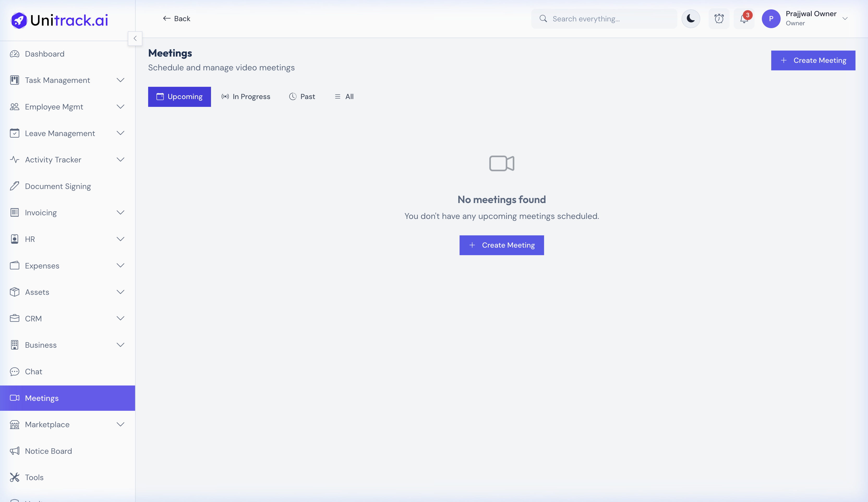Collapse the sidebar with arrow handle
The image size is (868, 502).
135,39
